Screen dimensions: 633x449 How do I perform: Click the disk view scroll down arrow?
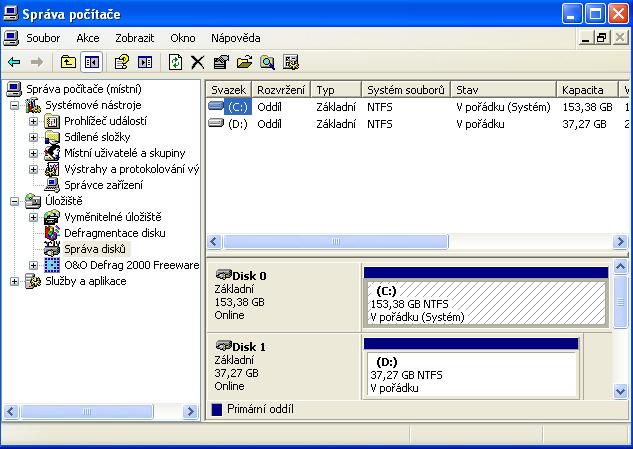coord(620,391)
